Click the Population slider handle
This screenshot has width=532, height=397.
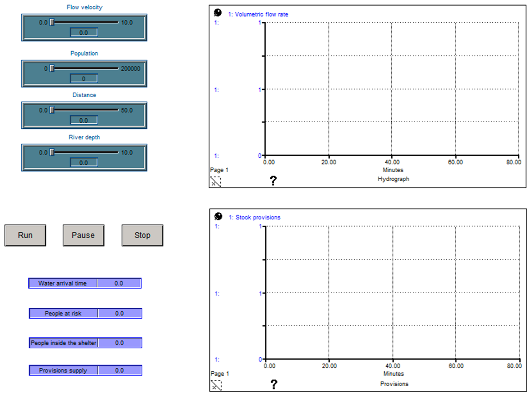point(52,68)
